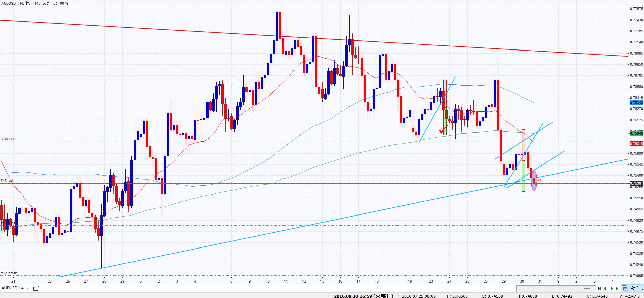Click the cascading windows icon at bottom right
The image size is (644, 298).
coord(625,288)
